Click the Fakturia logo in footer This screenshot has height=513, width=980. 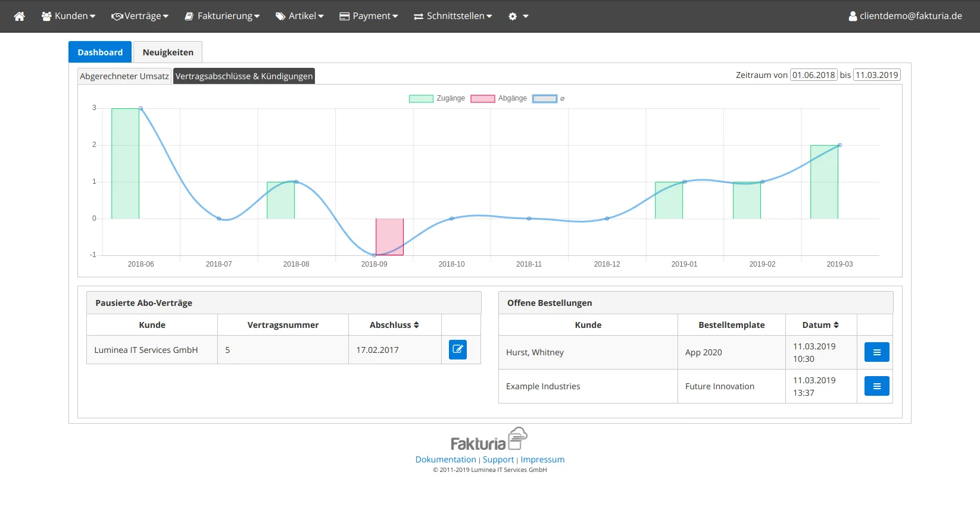(489, 439)
